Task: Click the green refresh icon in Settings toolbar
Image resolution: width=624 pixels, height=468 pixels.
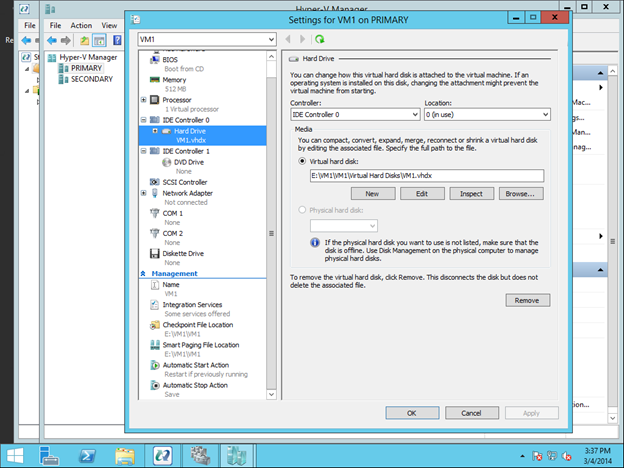Action: click(319, 39)
